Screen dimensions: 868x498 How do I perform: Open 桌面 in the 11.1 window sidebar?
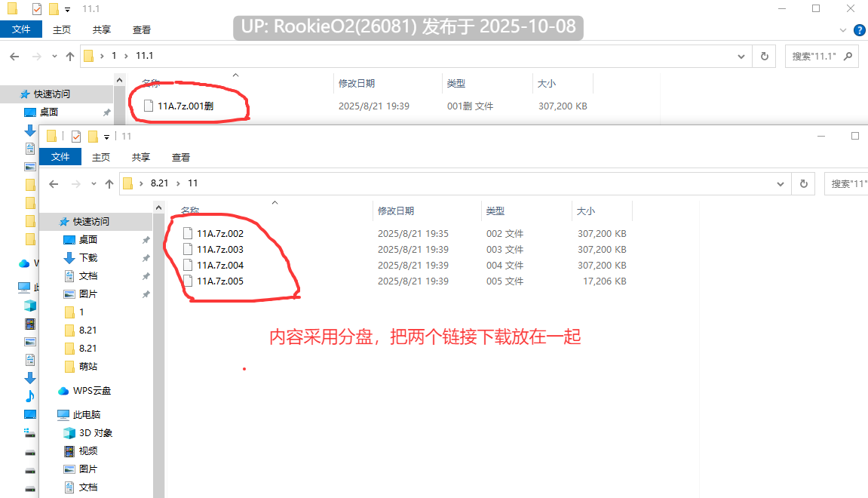(x=49, y=112)
